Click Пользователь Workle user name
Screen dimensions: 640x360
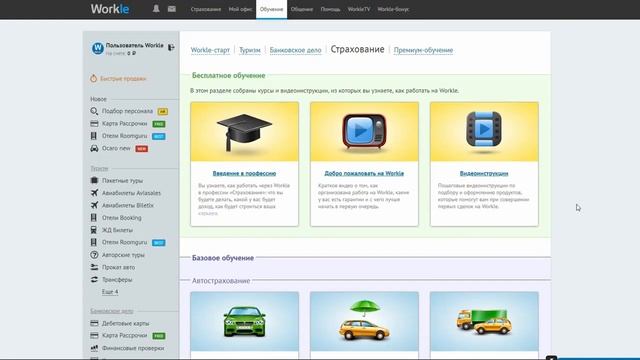click(135, 45)
